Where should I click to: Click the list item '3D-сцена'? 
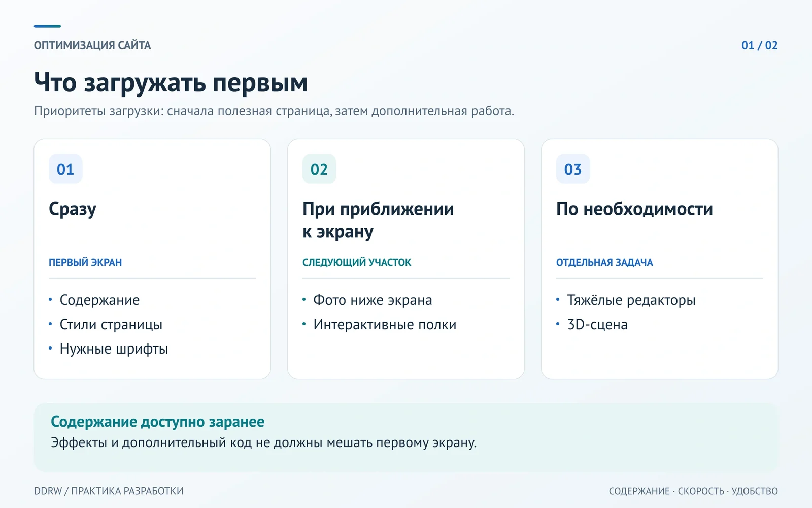click(x=597, y=324)
